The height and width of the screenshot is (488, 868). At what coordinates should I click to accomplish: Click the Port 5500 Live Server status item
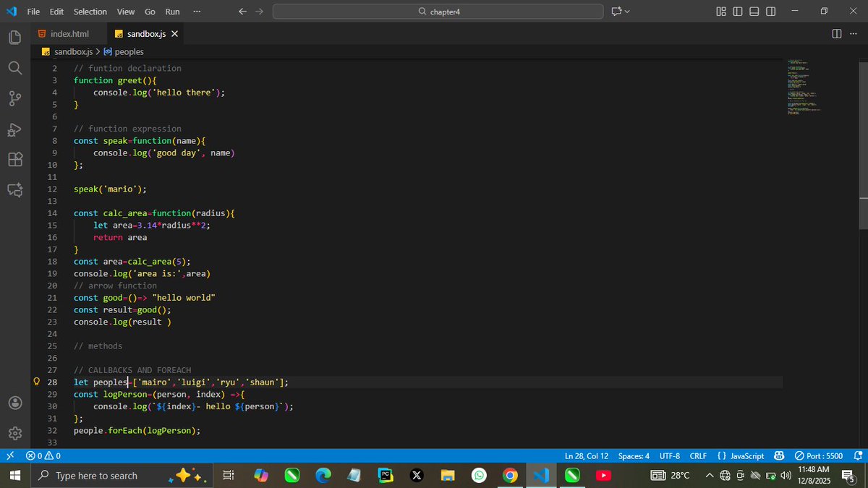(820, 455)
